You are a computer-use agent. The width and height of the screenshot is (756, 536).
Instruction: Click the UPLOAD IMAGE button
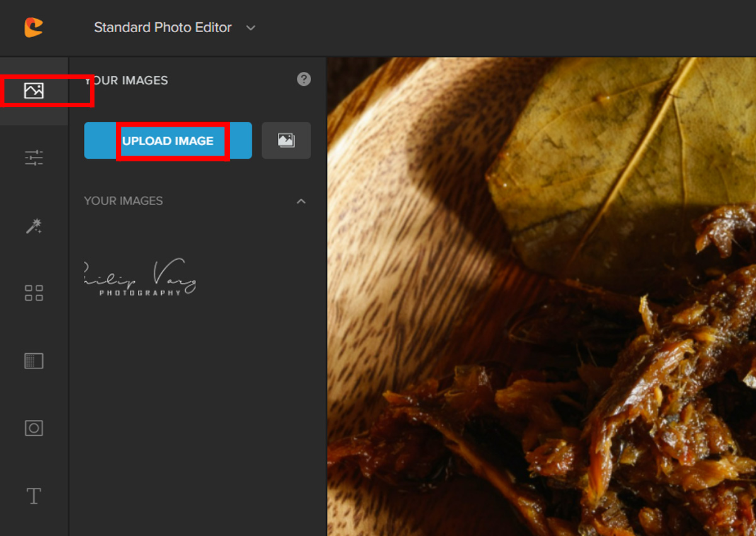pos(168,141)
